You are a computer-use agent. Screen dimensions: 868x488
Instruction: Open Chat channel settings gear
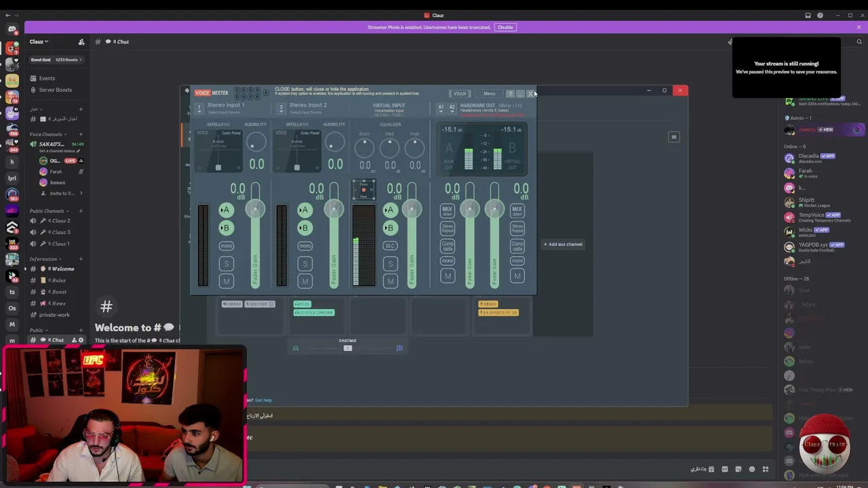[81, 340]
